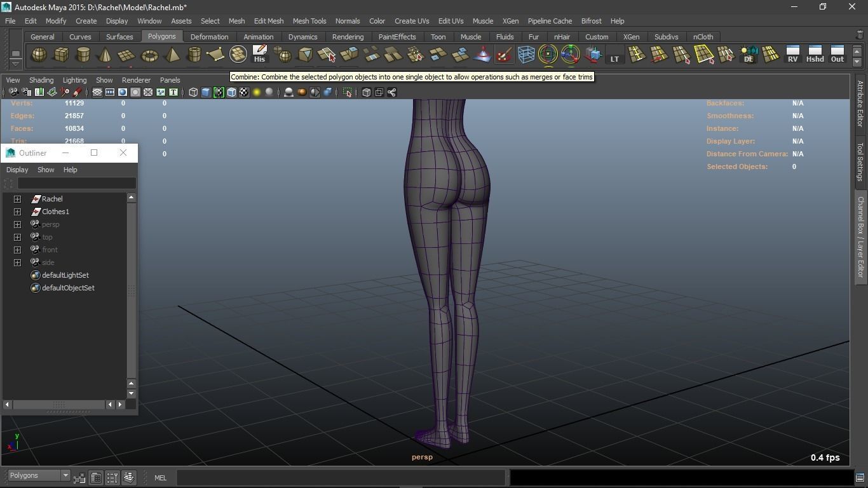Click the LT shelf button
Viewport: 868px width, 488px height.
click(x=614, y=55)
